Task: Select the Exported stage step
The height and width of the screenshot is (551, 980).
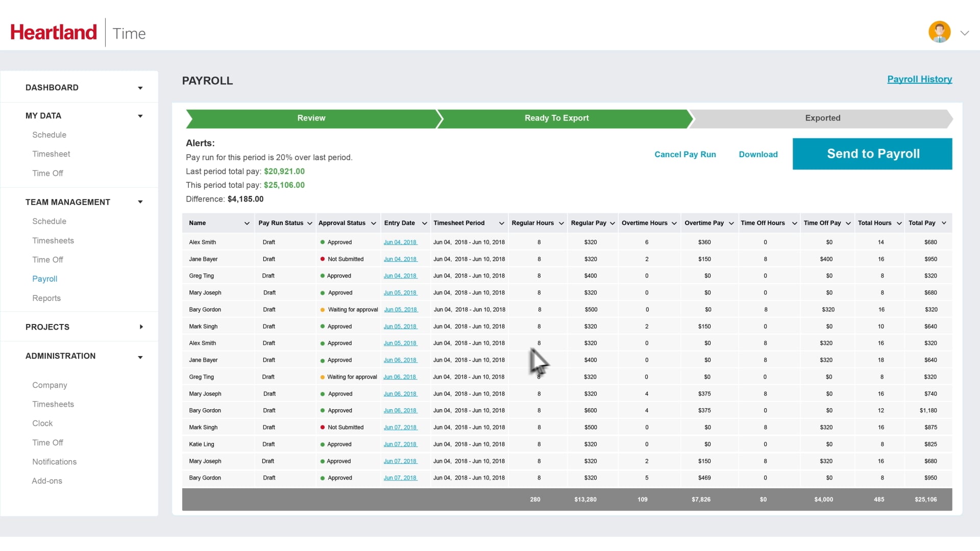Action: (822, 118)
